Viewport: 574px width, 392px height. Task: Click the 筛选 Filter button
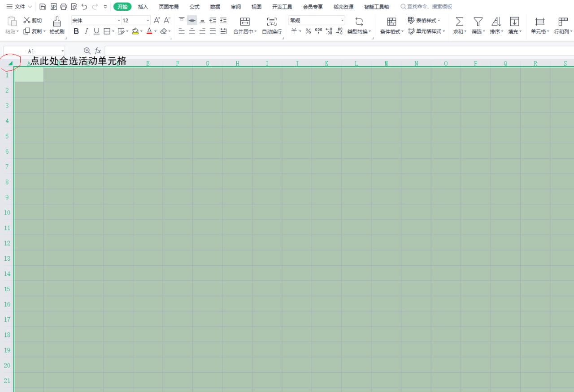[x=478, y=26]
